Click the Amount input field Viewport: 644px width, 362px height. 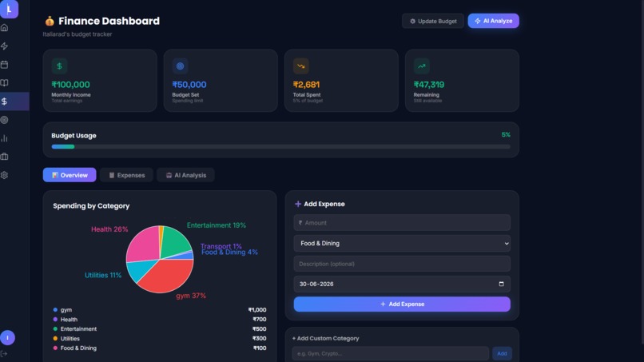pyautogui.click(x=402, y=223)
